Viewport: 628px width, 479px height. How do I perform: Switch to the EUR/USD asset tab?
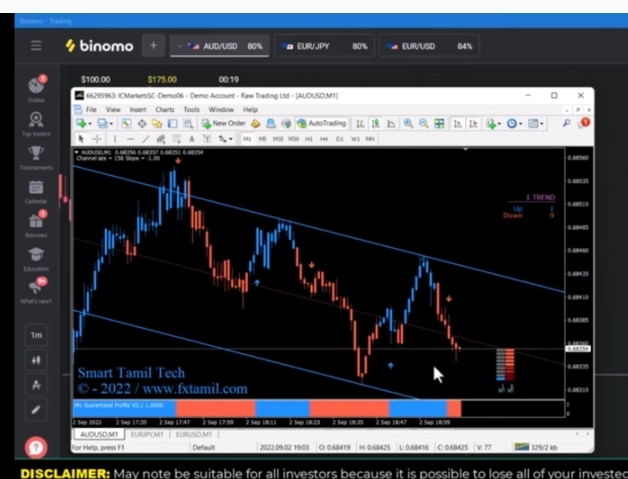[x=429, y=46]
